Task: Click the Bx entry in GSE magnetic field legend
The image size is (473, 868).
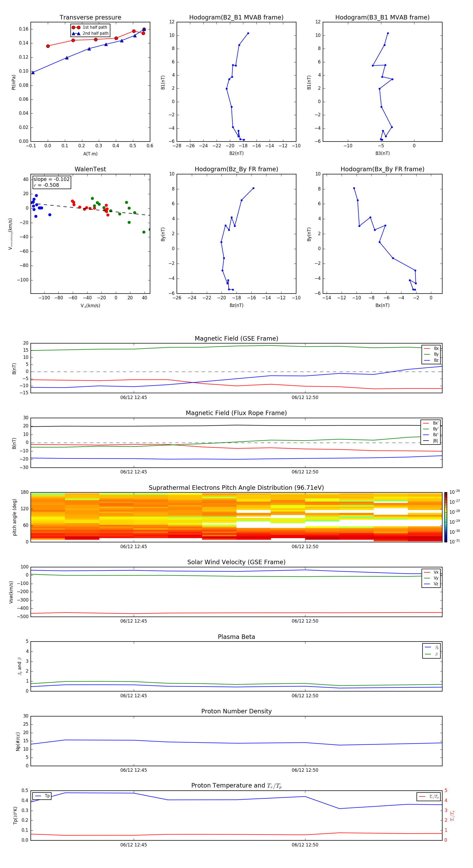Action: 431,349
